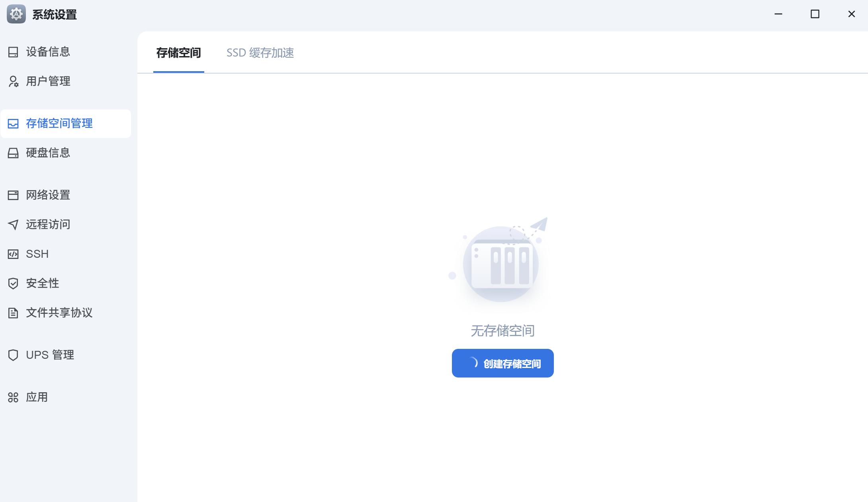868x502 pixels.
Task: Click the UPS management shield icon
Action: (13, 355)
